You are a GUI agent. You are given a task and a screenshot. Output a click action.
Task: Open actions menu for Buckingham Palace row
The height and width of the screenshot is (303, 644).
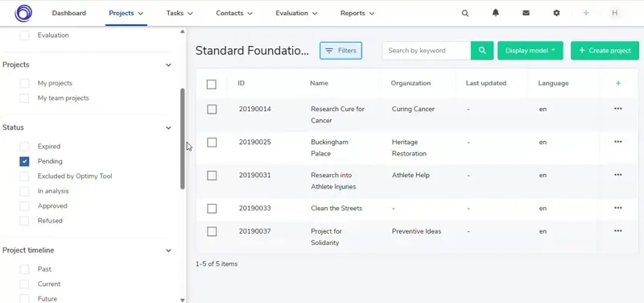[x=617, y=142]
